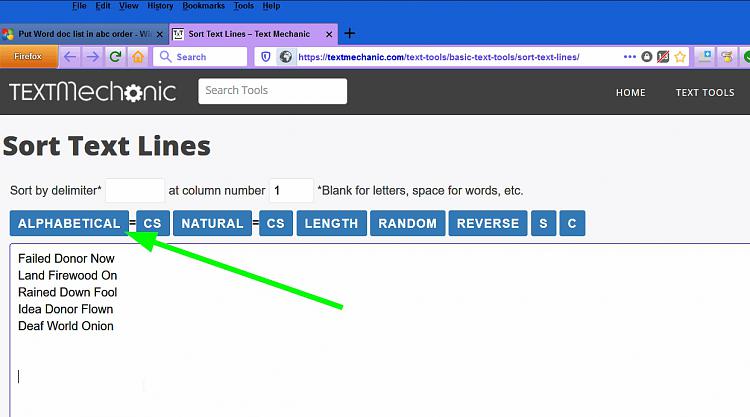The height and width of the screenshot is (417, 750).
Task: Click the C button
Action: click(x=572, y=223)
